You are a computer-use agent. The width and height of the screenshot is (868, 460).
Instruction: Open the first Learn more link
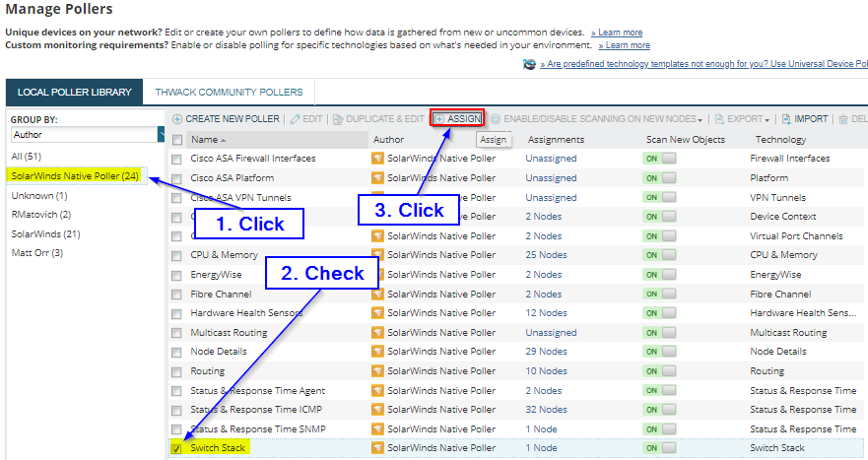pyautogui.click(x=617, y=33)
